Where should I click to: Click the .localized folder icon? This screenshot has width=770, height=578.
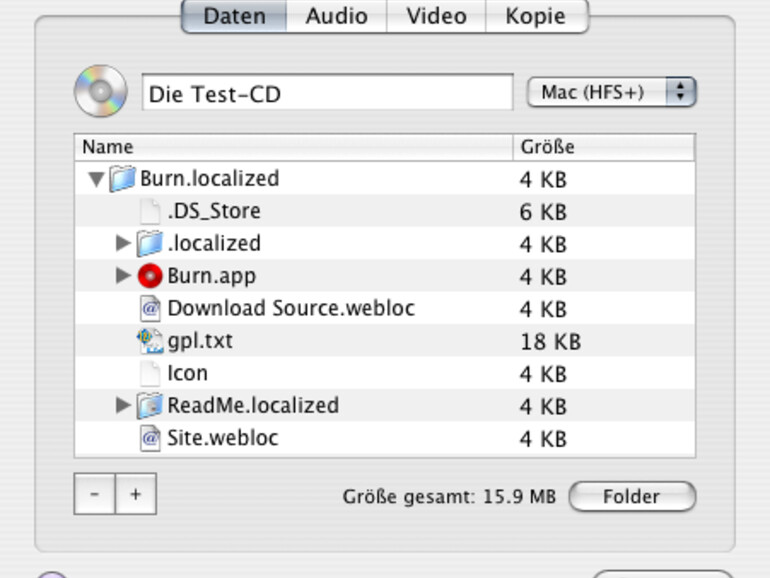click(150, 243)
